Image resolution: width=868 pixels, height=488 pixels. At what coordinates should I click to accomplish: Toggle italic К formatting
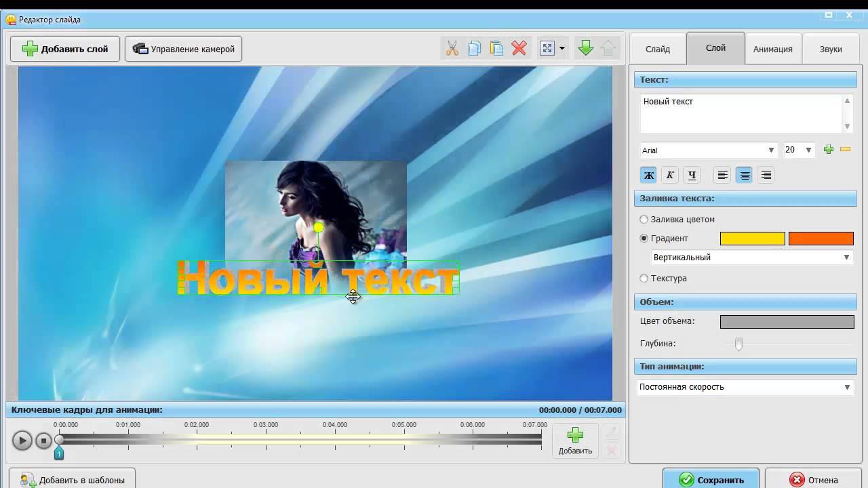click(x=670, y=175)
